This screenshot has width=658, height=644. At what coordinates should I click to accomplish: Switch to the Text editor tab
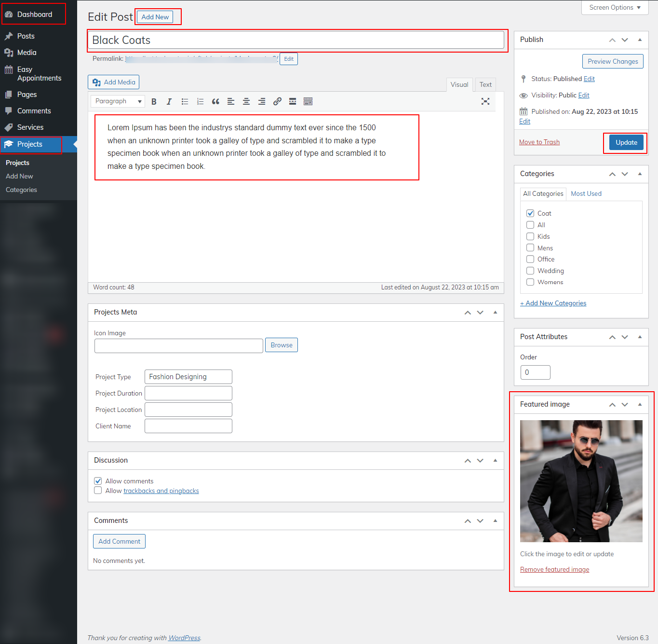pos(485,84)
